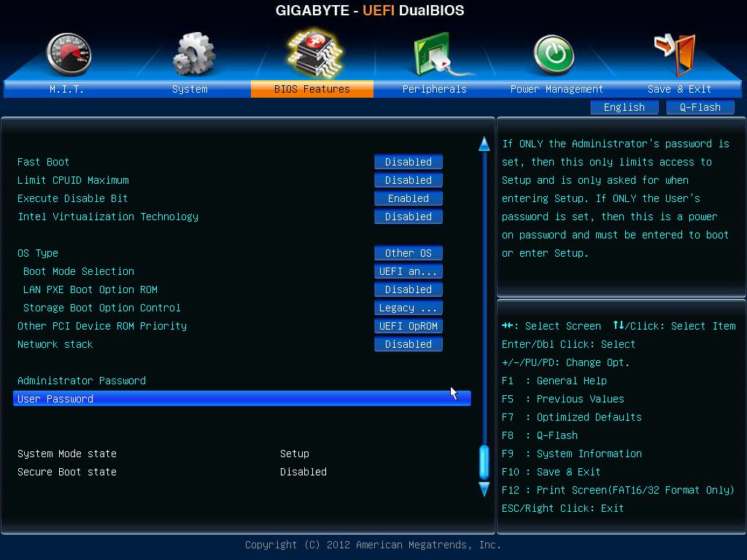Select the Intel Virtualization Technology label

[108, 217]
